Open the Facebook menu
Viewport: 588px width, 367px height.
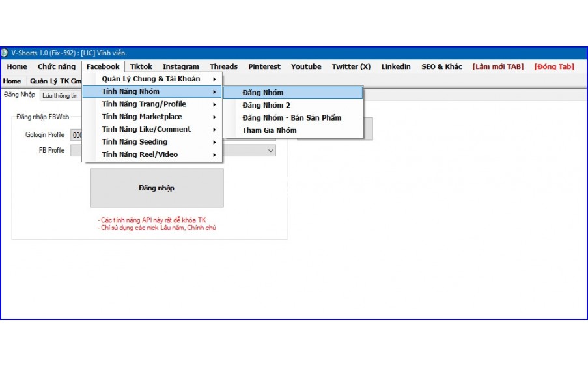(103, 66)
